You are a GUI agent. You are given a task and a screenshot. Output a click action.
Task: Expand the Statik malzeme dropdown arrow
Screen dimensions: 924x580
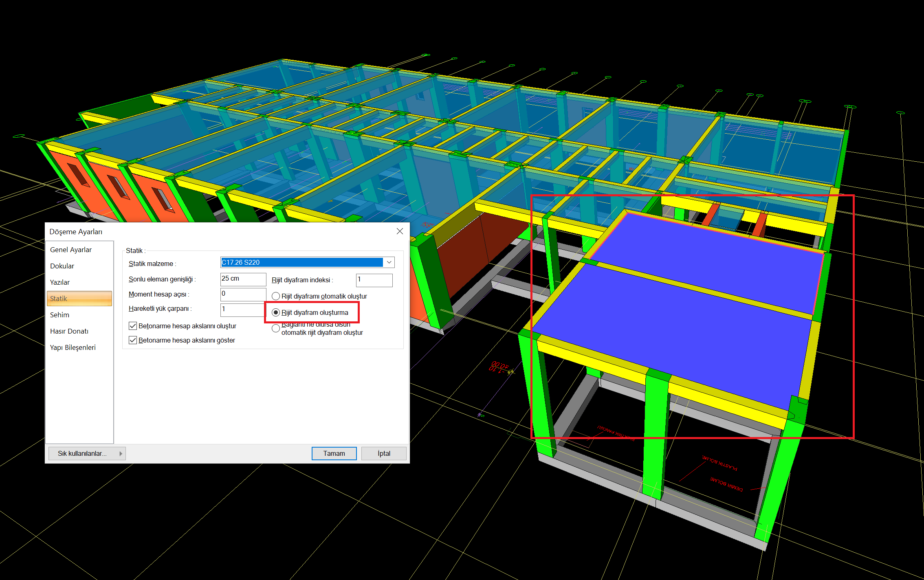point(389,262)
